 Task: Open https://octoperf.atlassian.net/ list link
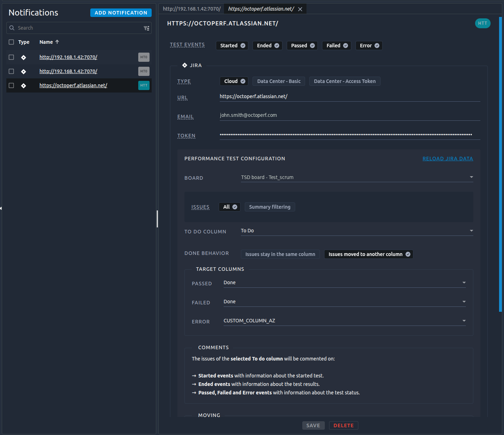click(73, 85)
